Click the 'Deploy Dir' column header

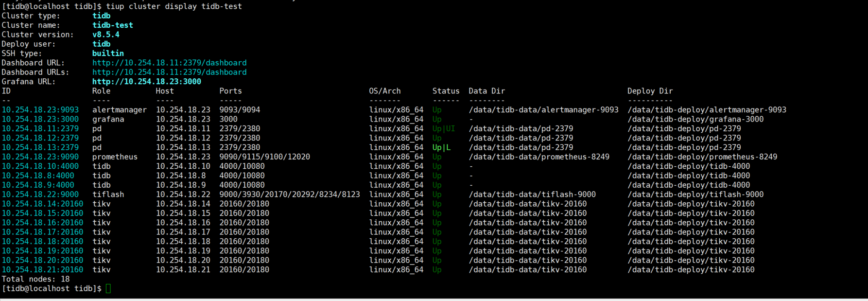(650, 91)
